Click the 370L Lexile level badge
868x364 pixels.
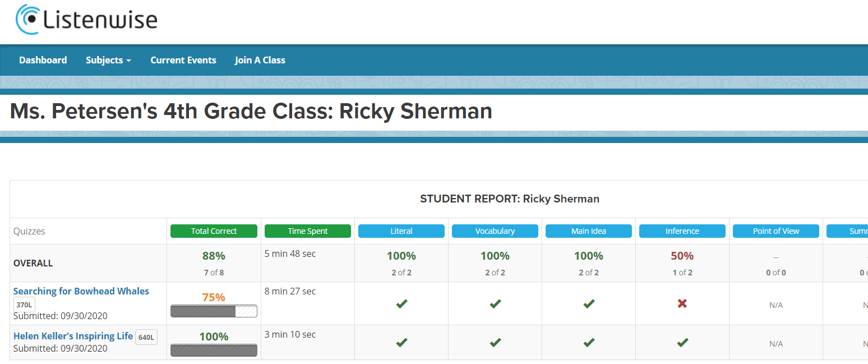(x=24, y=305)
